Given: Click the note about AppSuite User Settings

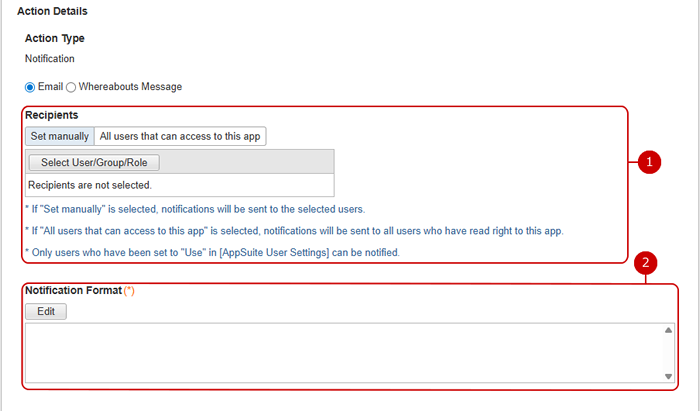Looking at the screenshot, I should coord(213,253).
